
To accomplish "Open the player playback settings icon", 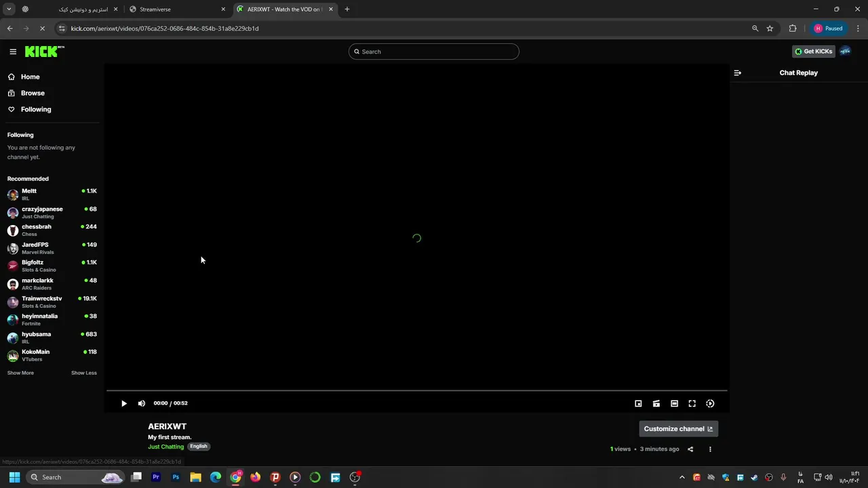I will pos(710,403).
